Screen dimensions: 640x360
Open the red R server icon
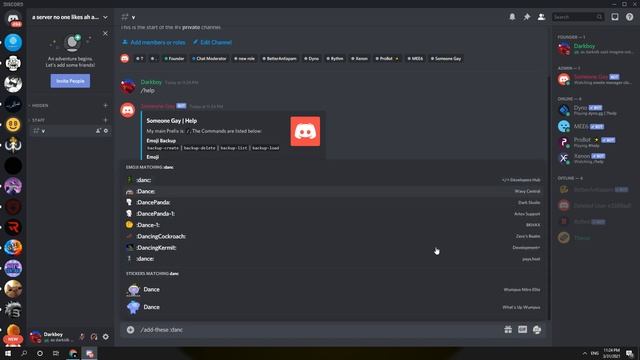tap(13, 227)
